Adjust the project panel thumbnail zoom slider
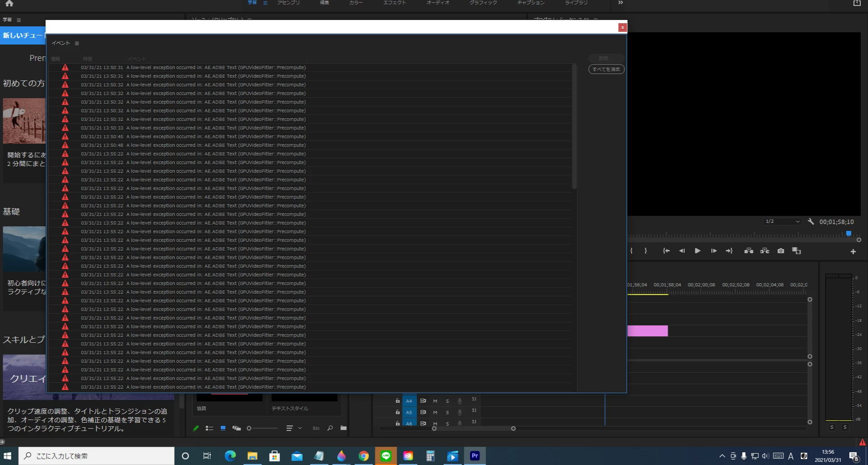868x465 pixels. tap(262, 428)
